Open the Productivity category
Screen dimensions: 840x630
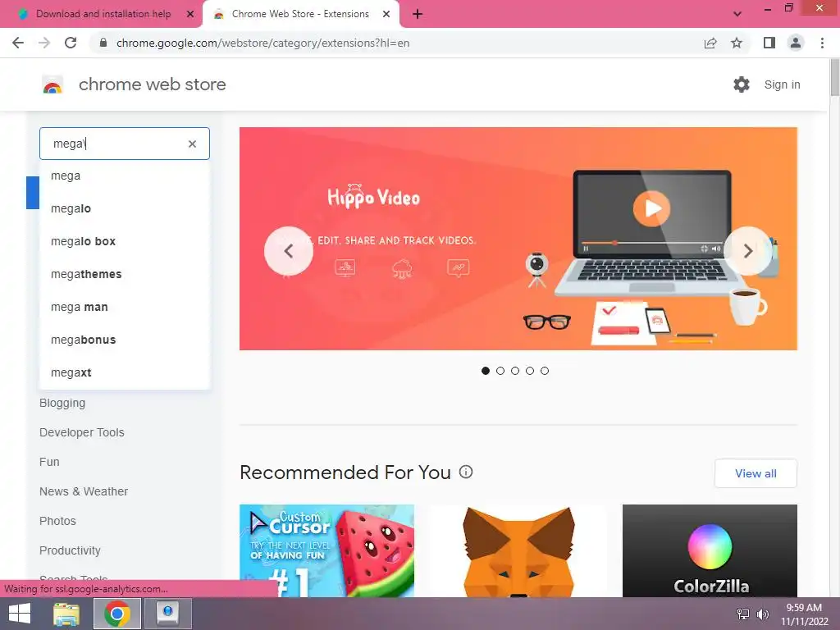(70, 550)
